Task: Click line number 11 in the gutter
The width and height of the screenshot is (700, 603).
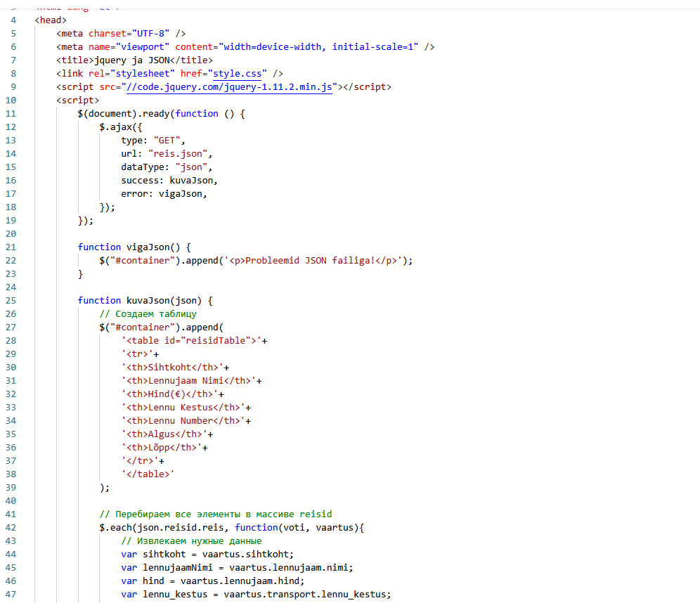Action: coord(11,114)
